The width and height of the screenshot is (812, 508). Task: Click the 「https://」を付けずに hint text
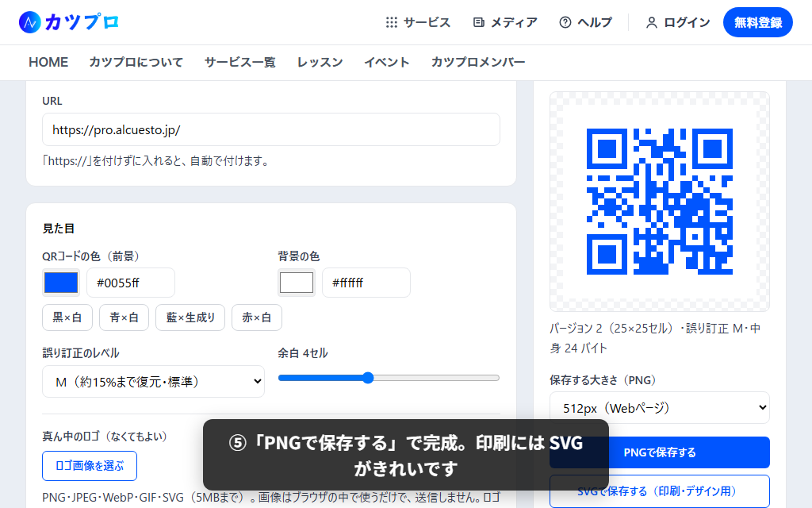click(x=156, y=161)
